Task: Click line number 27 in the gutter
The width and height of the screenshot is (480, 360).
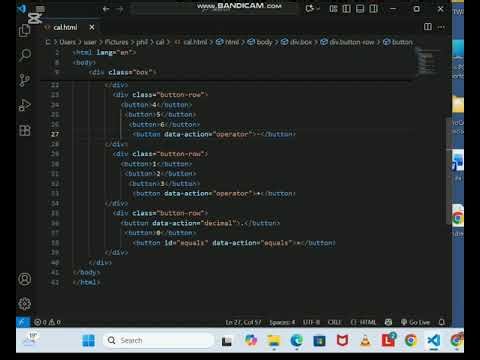Action: click(x=55, y=134)
